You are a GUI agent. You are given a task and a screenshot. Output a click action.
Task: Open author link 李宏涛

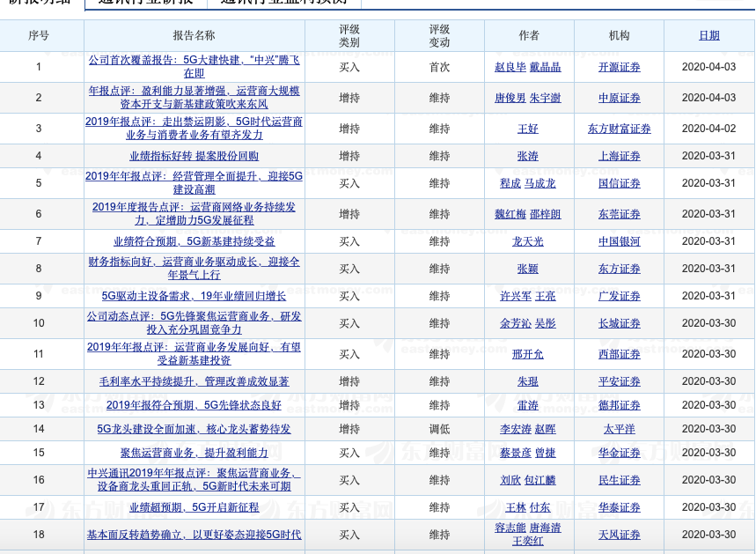coord(516,429)
